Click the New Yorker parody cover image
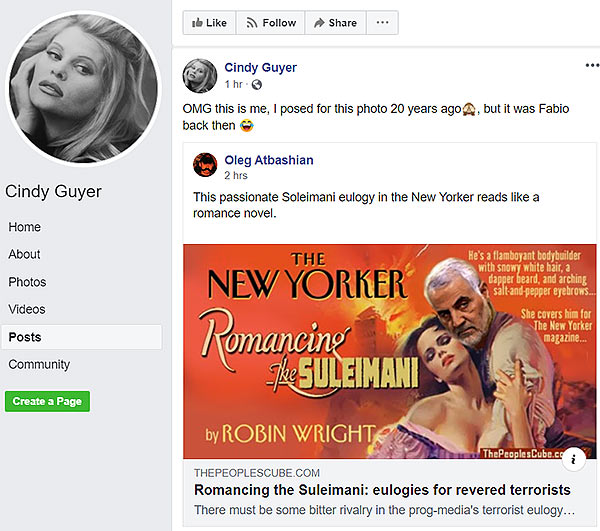 pos(389,350)
